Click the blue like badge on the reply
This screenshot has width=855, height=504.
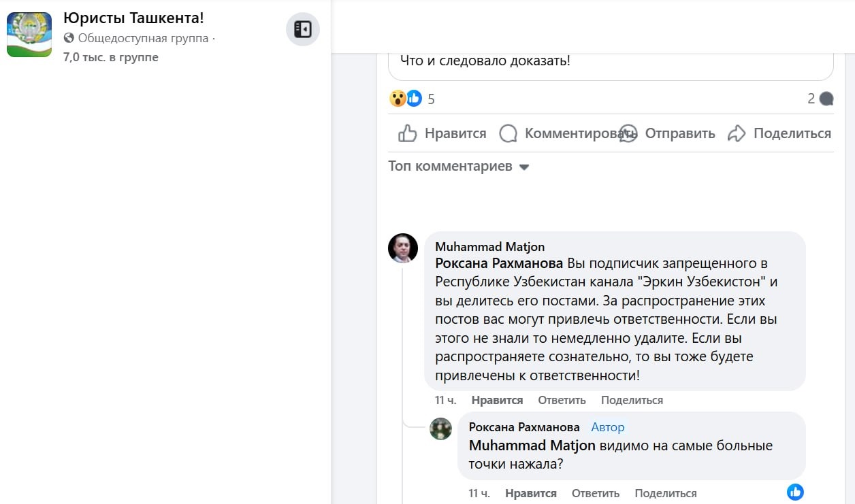(795, 492)
